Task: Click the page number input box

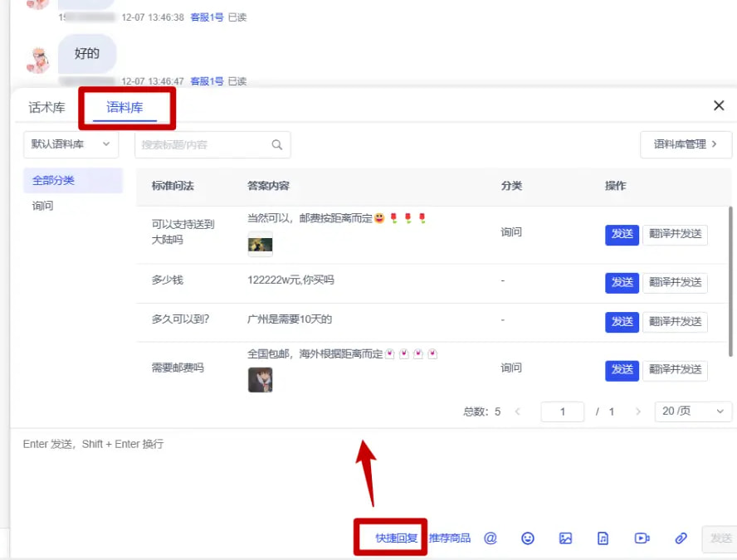Action: pos(563,411)
